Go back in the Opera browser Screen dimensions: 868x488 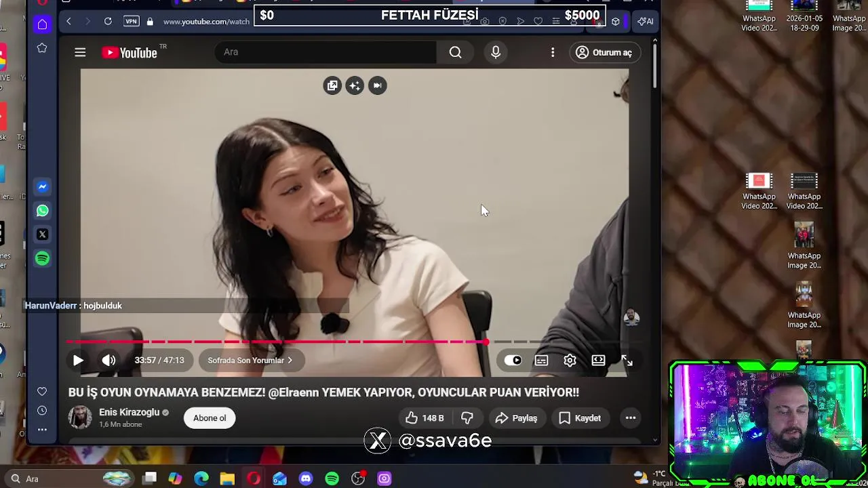tap(68, 22)
